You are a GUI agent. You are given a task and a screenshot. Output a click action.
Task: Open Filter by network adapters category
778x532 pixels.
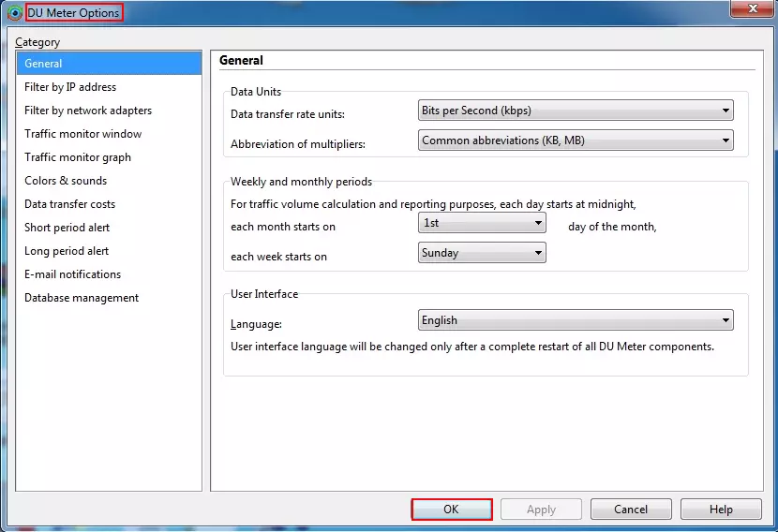109,111
